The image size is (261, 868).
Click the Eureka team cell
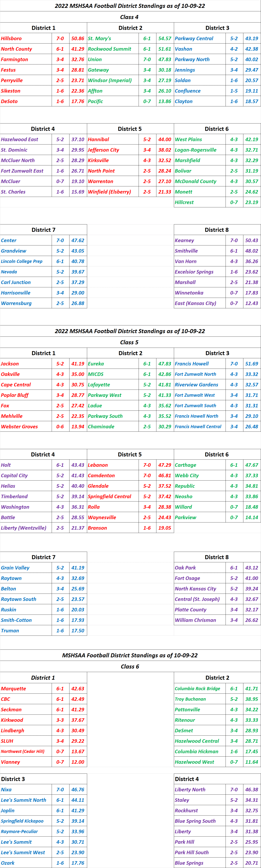click(113, 363)
